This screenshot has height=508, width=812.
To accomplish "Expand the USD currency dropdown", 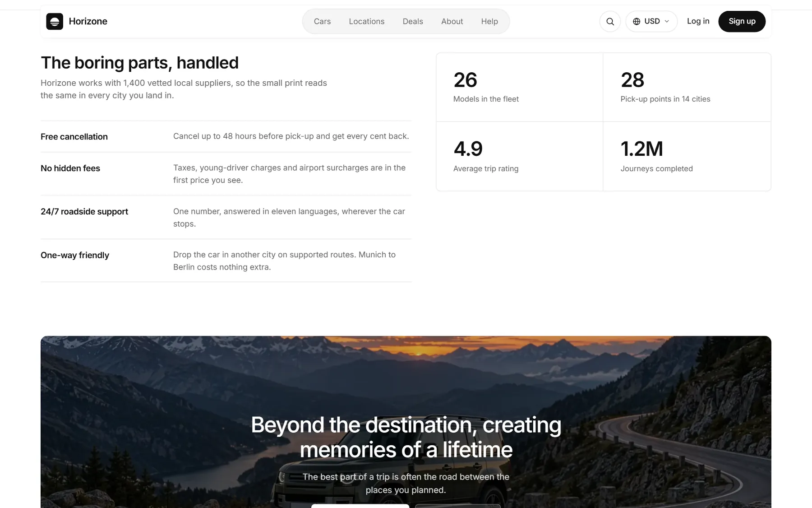I will tap(651, 21).
